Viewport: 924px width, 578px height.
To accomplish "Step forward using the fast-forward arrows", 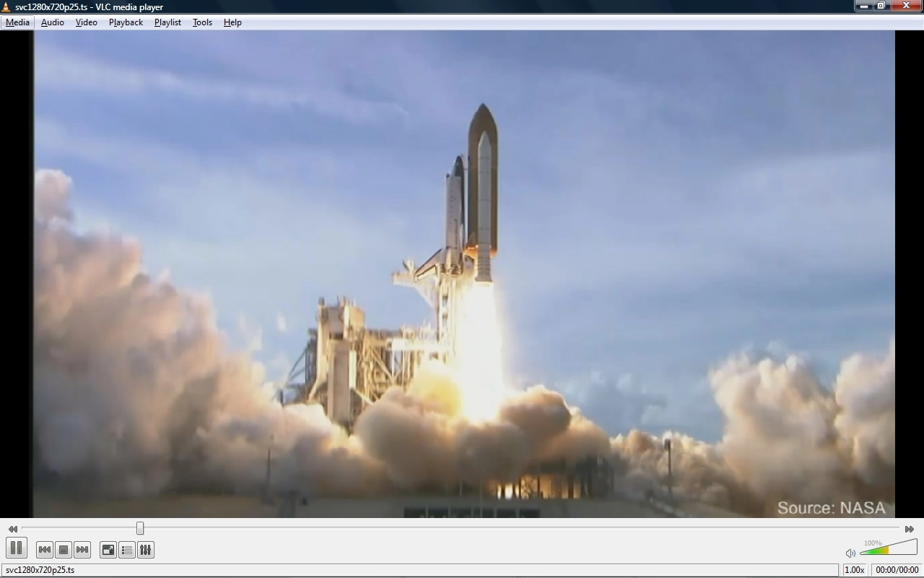I will [x=910, y=529].
